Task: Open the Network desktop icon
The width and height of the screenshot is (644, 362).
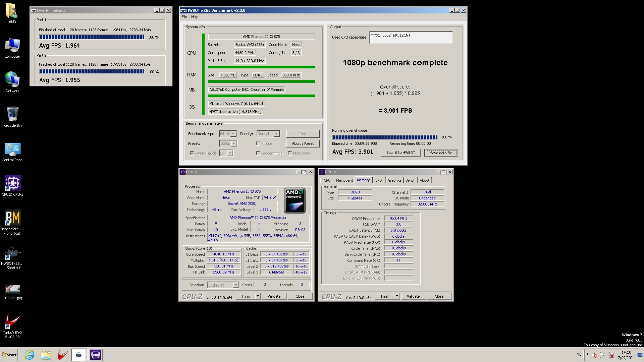Action: point(12,82)
